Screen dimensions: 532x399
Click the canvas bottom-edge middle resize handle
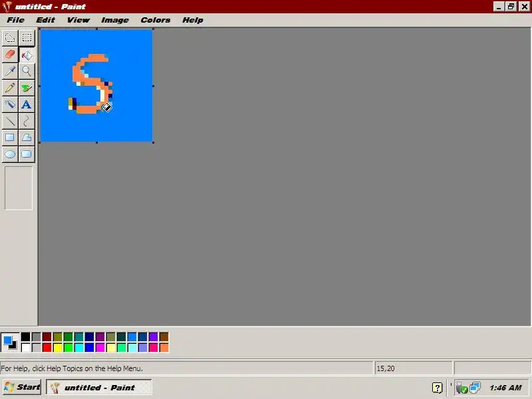(x=96, y=142)
